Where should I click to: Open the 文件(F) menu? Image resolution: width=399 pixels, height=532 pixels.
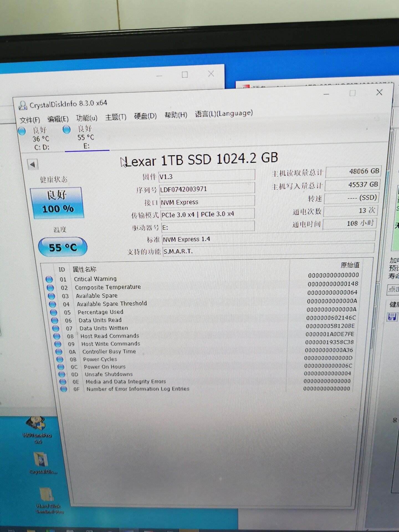click(x=30, y=120)
